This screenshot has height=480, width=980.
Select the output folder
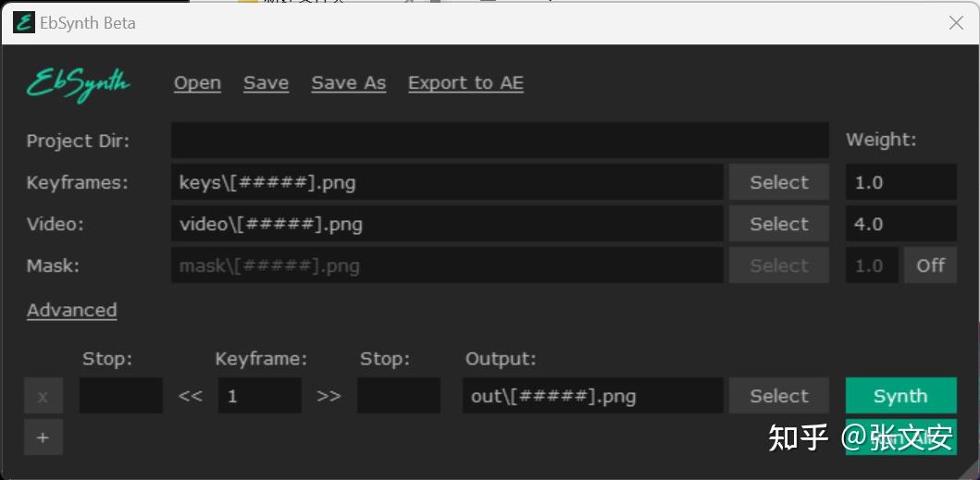coord(778,396)
